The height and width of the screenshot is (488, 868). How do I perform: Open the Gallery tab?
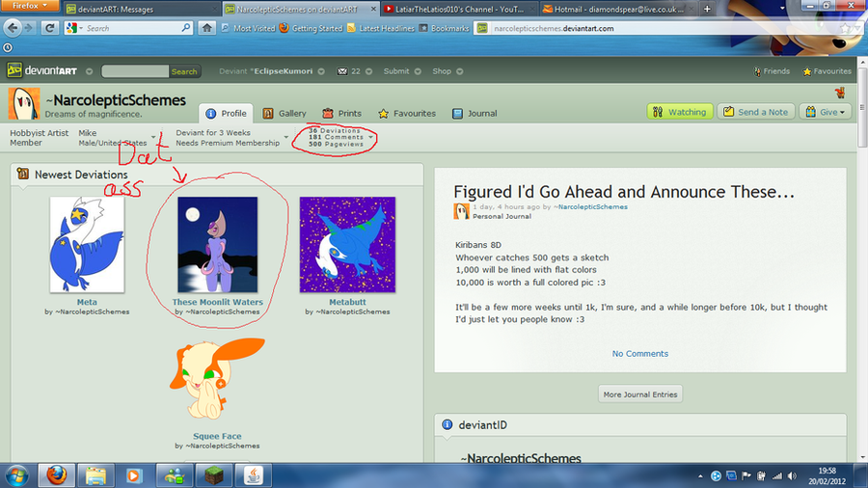pyautogui.click(x=284, y=114)
